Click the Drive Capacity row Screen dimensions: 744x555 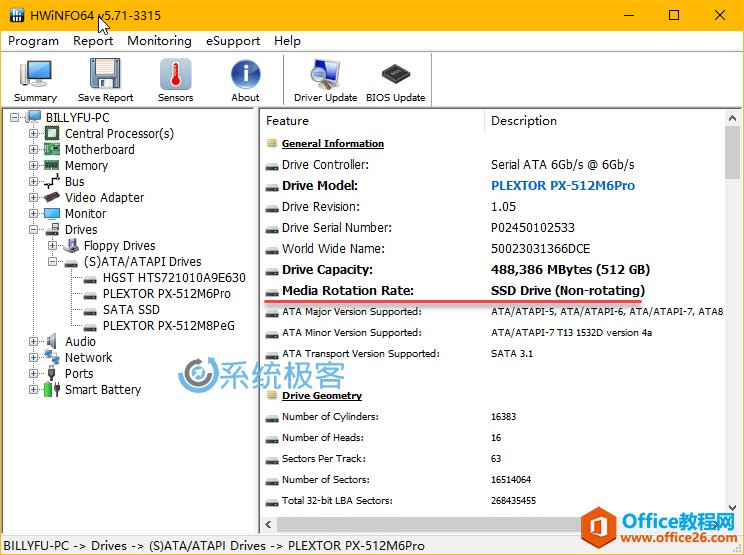tap(493, 269)
